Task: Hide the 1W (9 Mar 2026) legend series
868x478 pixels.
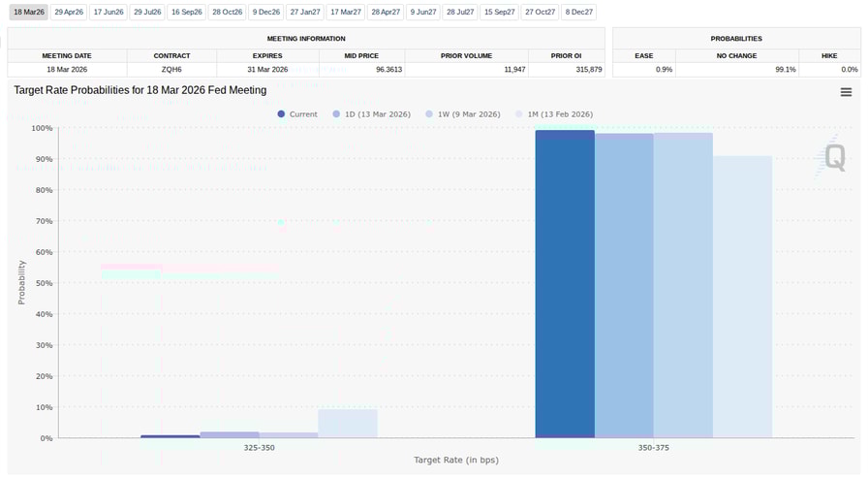Action: [461, 114]
